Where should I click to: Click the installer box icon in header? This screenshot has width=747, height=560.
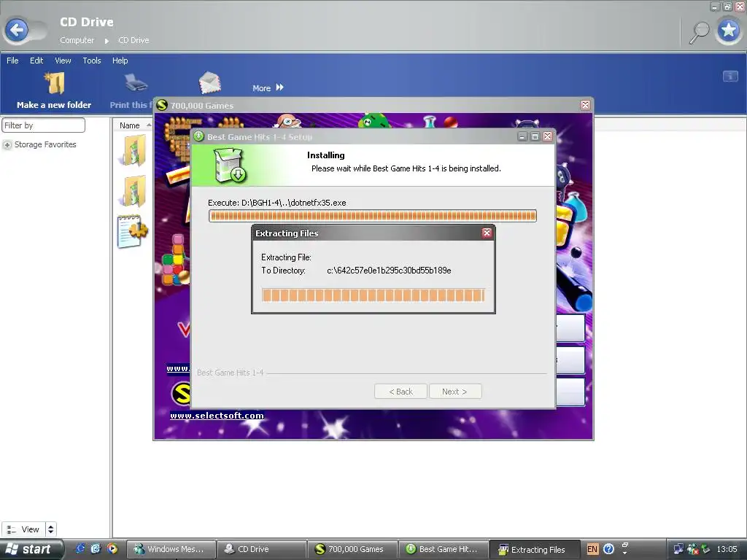(x=230, y=166)
